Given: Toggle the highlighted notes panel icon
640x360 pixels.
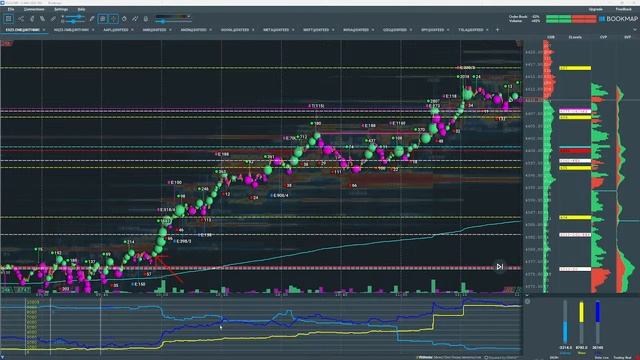Looking at the screenshot, I should (x=103, y=19).
